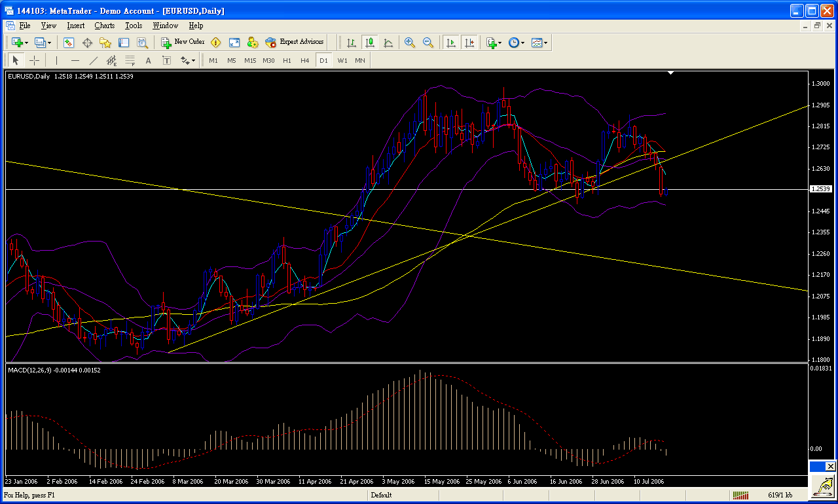The image size is (838, 504).
Task: Click the 1.2539 current price label
Action: (820, 189)
